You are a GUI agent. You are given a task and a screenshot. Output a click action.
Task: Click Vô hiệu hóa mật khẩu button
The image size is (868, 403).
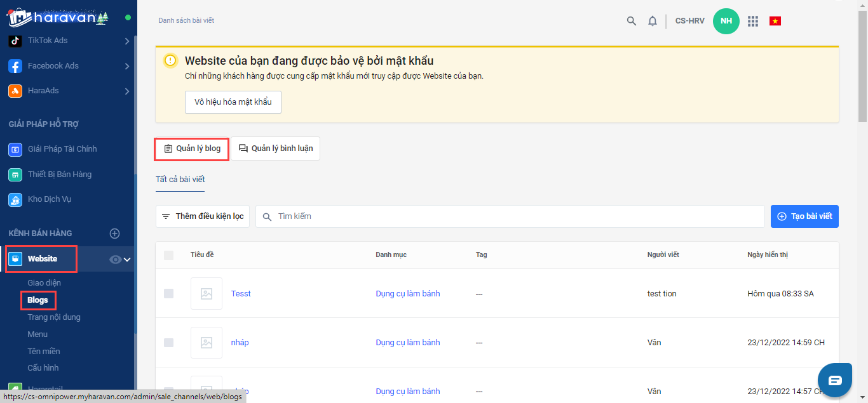pyautogui.click(x=233, y=102)
